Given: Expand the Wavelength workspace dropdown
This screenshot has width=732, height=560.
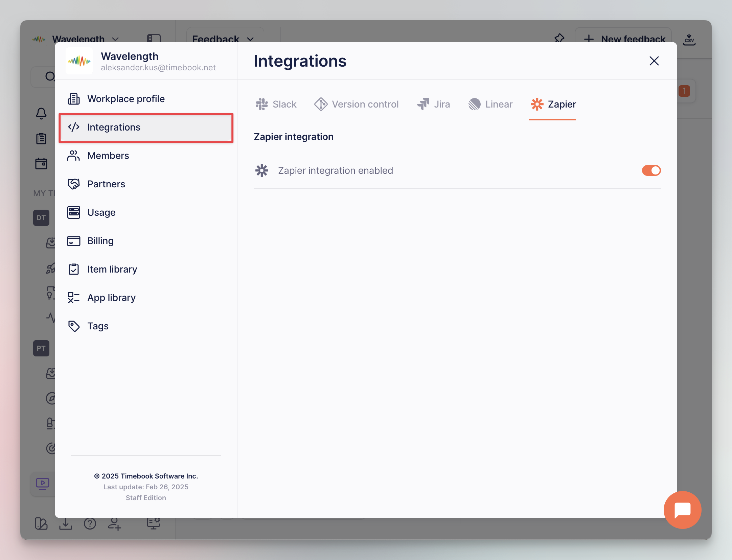Looking at the screenshot, I should pos(115,39).
